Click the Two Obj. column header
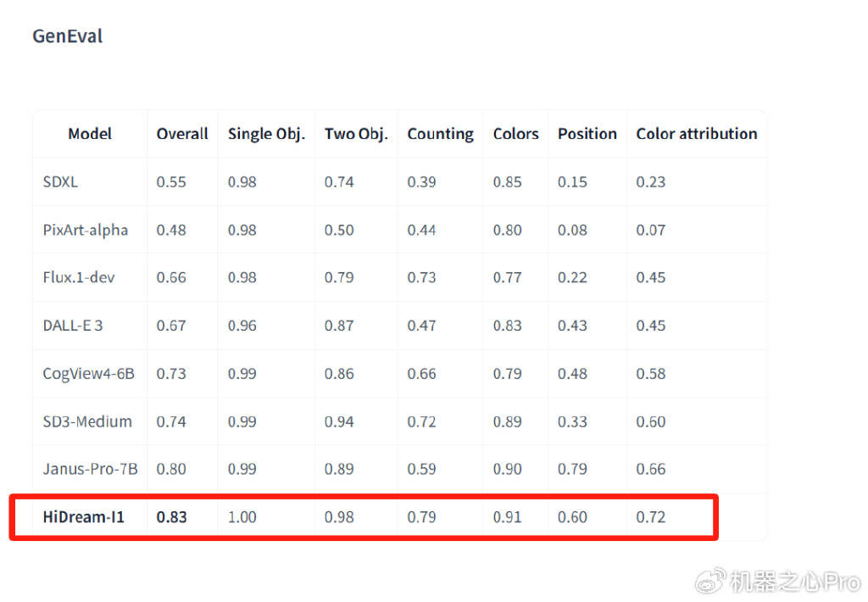Screen dimensions: 868x602 [356, 134]
